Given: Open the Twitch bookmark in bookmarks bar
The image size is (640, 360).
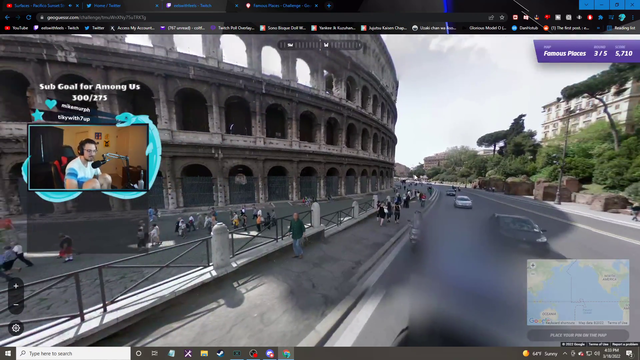Looking at the screenshot, I should click(x=56, y=28).
